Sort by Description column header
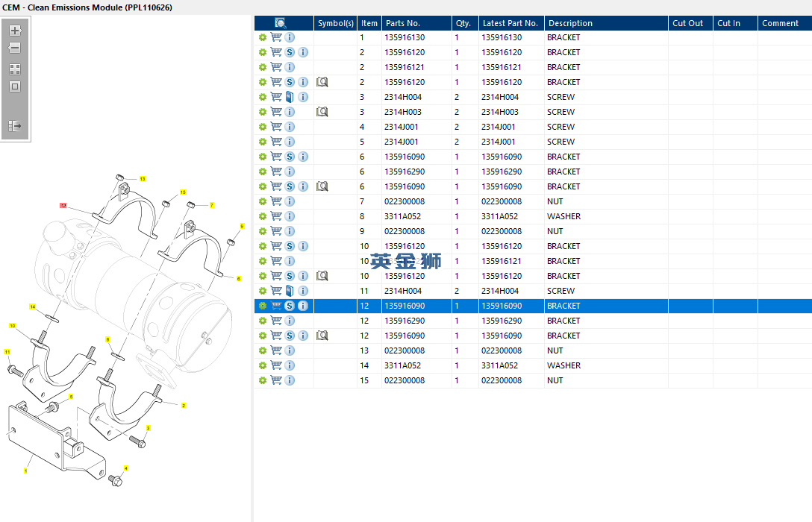812x522 pixels. tap(606, 23)
